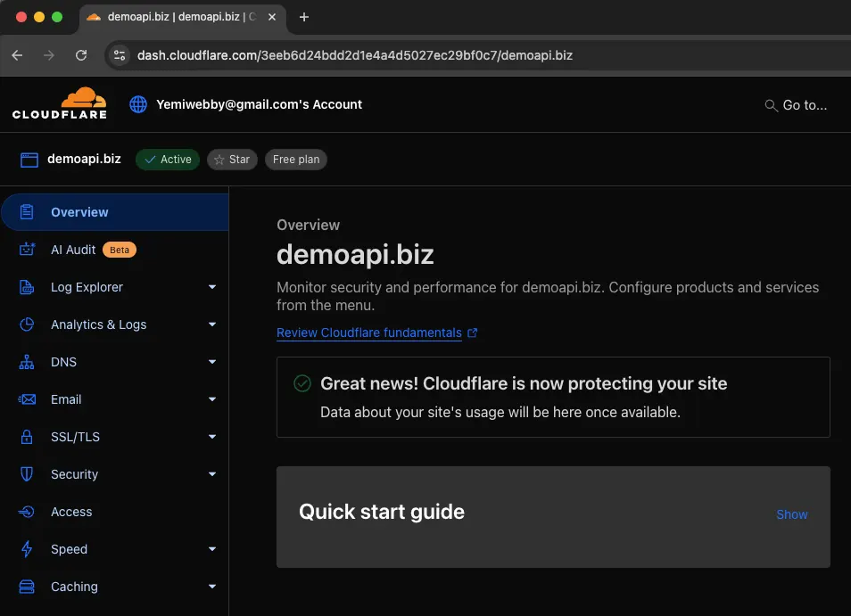This screenshot has width=851, height=616.
Task: Open the Security shield icon
Action: 27,474
